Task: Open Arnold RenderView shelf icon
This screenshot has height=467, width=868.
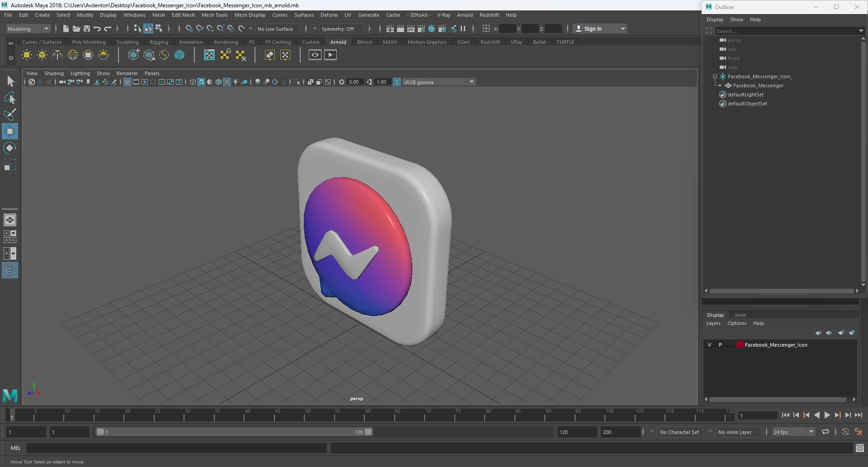Action: click(x=315, y=55)
